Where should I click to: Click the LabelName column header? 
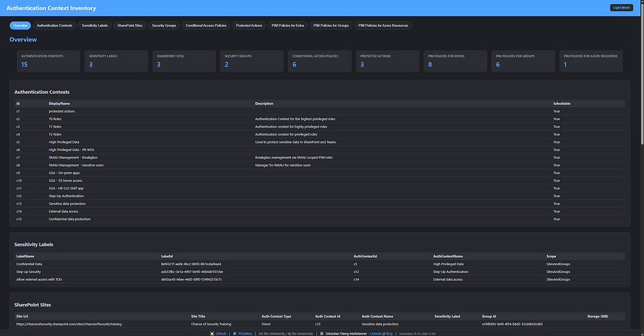[25, 256]
